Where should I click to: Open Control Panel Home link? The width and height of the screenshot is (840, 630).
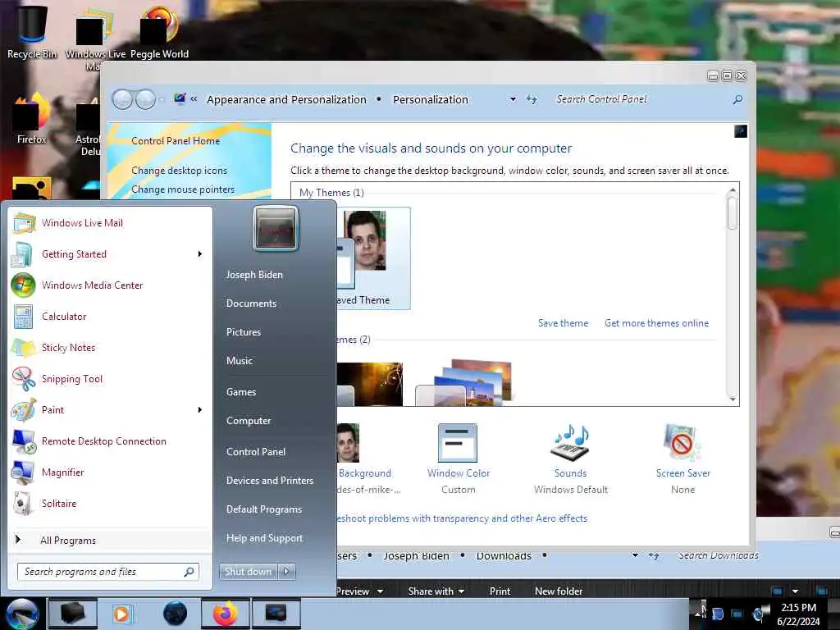pos(176,141)
